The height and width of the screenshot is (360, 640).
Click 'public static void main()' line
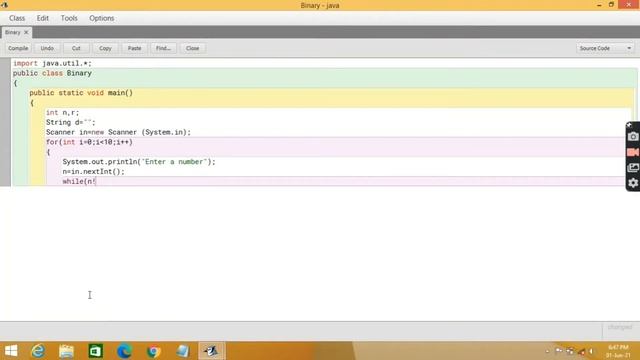coord(81,93)
